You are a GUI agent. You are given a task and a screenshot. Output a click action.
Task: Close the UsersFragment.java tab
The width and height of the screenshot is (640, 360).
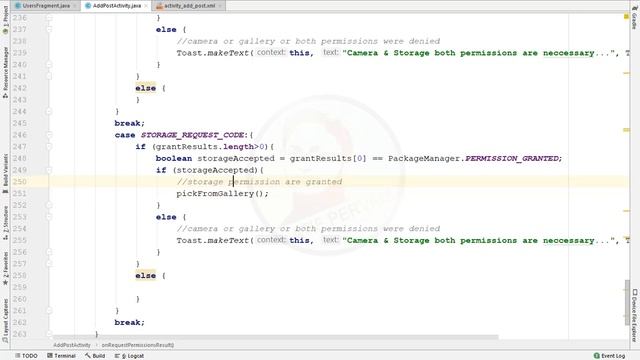(75, 6)
